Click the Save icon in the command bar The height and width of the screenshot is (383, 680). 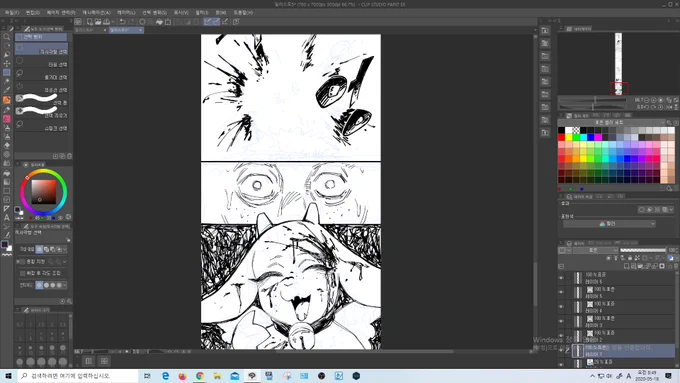tap(106, 21)
